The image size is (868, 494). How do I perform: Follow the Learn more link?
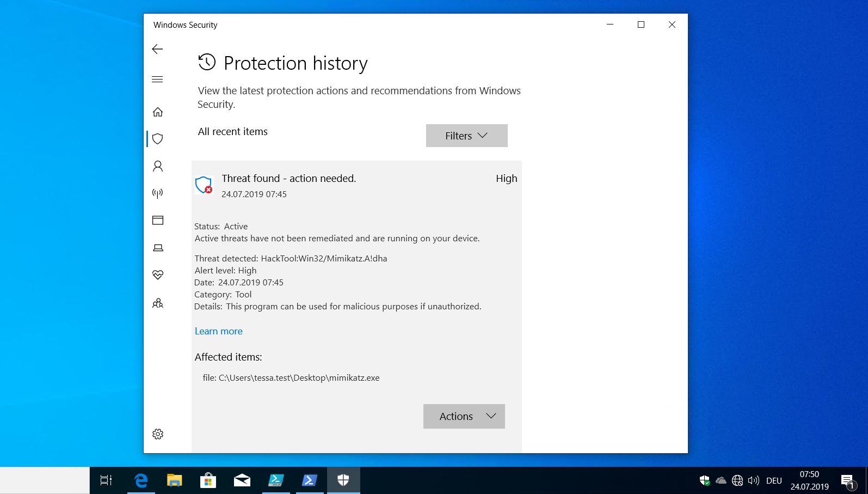(219, 331)
